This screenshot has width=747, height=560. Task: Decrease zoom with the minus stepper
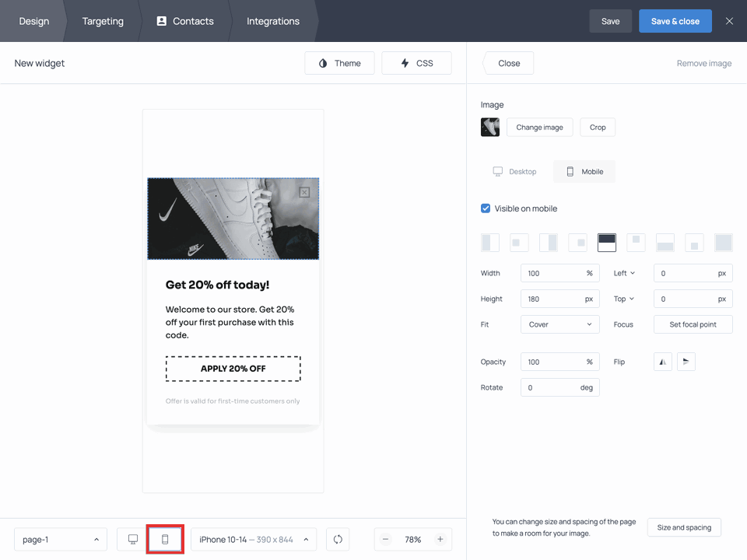coord(385,539)
